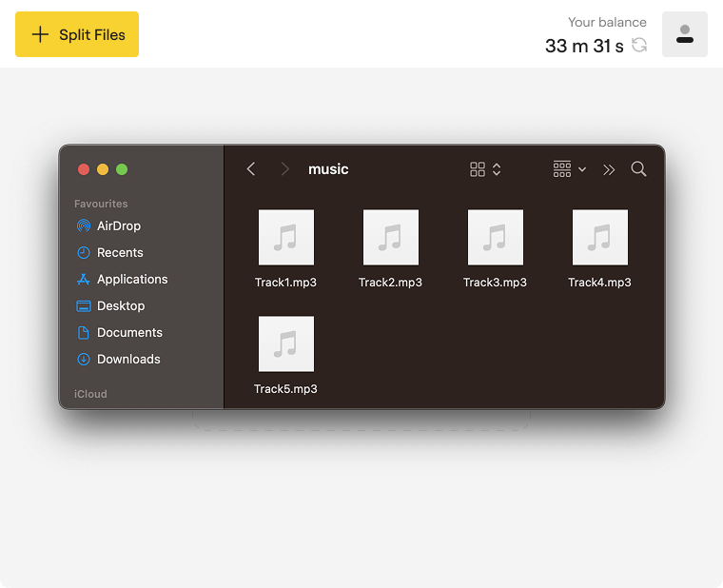Select Desktop in the Finder sidebar
This screenshot has height=588, width=723.
coord(121,305)
